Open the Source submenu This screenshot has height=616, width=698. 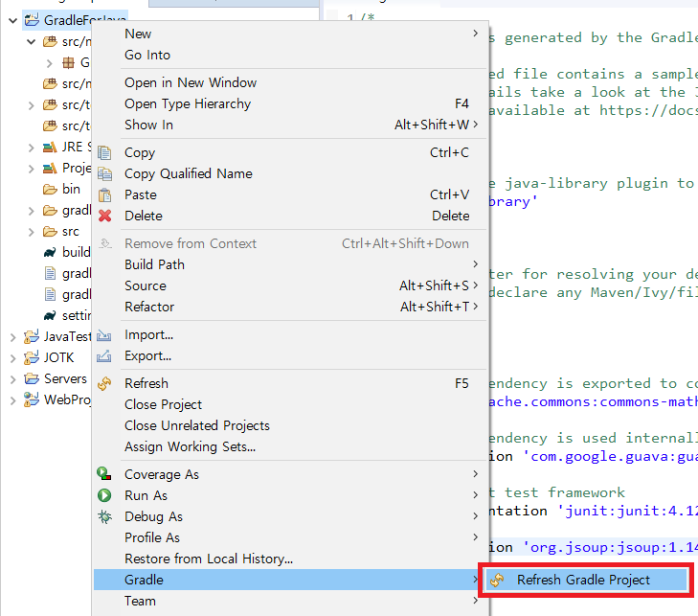[x=291, y=285]
